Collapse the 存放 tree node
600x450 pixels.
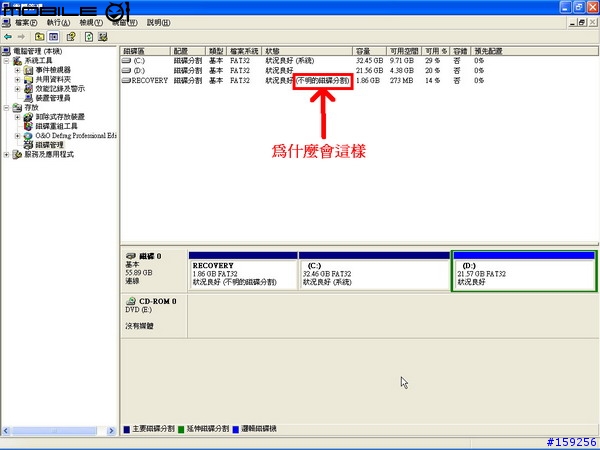(x=6, y=108)
